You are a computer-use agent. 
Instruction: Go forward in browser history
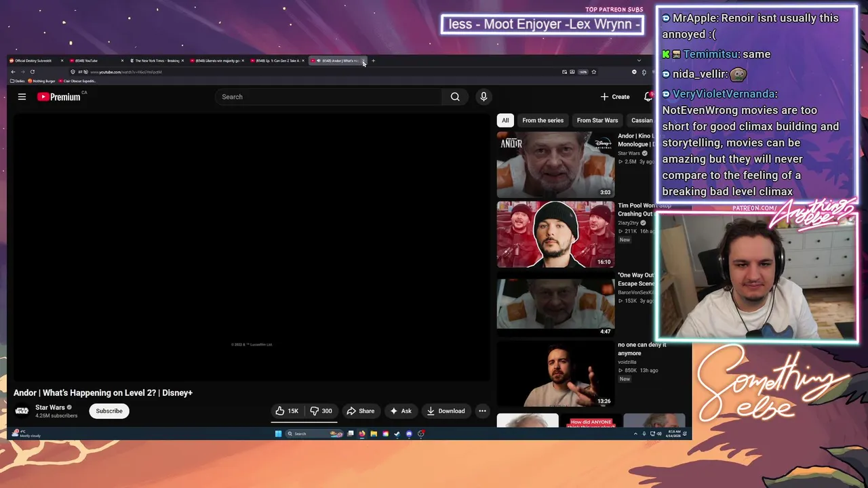tap(22, 72)
